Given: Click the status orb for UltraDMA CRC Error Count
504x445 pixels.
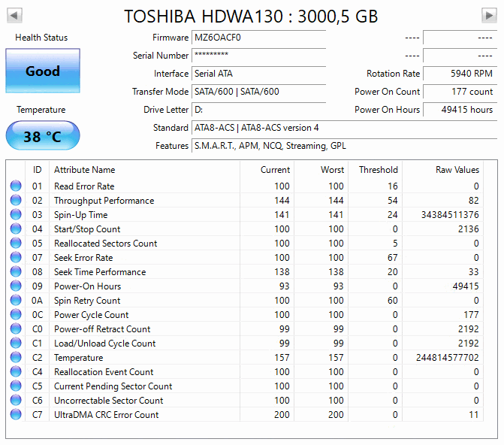Looking at the screenshot, I should [x=16, y=414].
